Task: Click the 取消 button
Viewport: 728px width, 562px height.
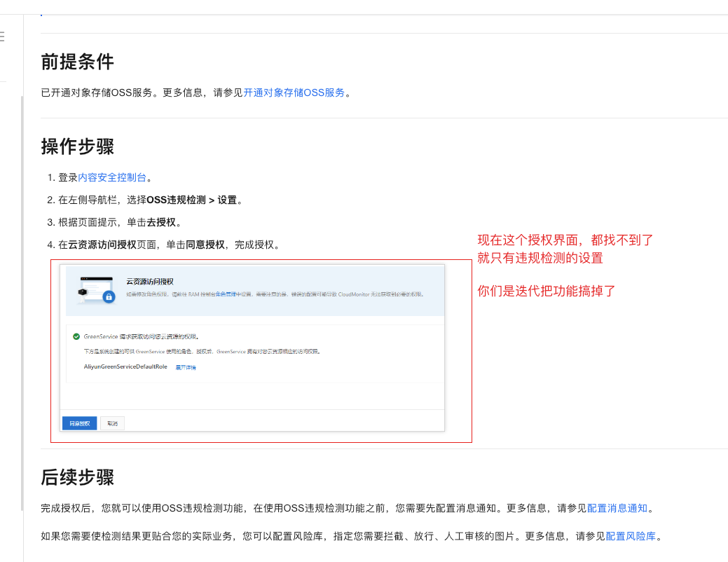Action: [112, 423]
